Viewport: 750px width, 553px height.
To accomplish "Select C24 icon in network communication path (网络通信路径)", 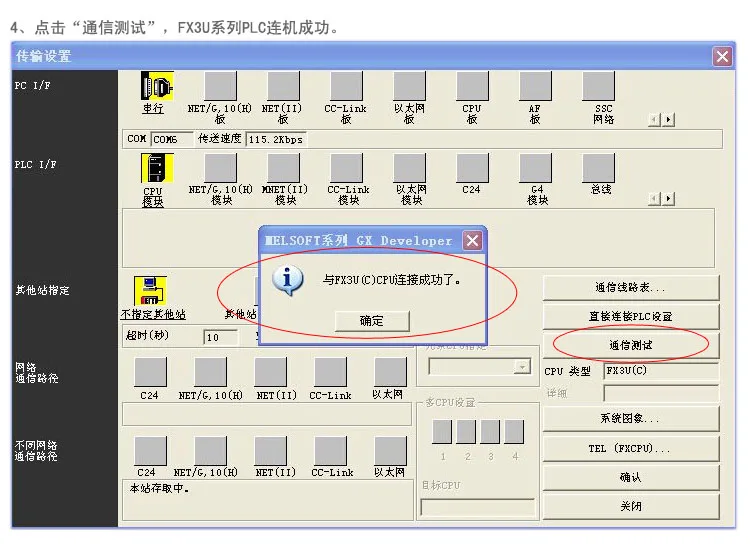I will click(150, 372).
